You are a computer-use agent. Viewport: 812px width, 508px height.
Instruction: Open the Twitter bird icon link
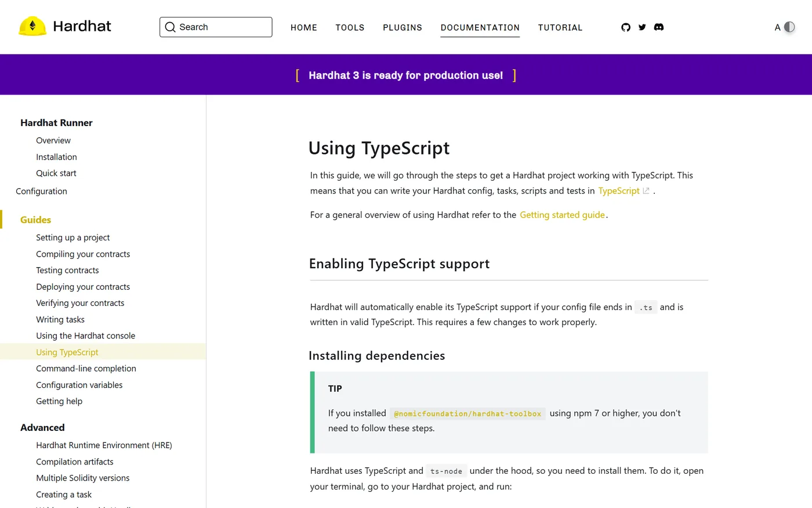pos(642,27)
